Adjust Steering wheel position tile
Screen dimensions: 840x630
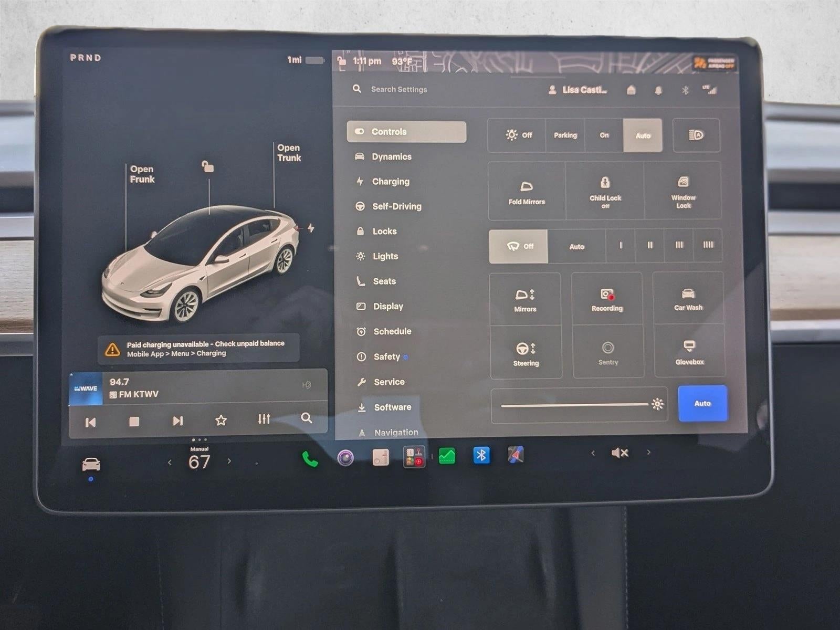point(526,353)
